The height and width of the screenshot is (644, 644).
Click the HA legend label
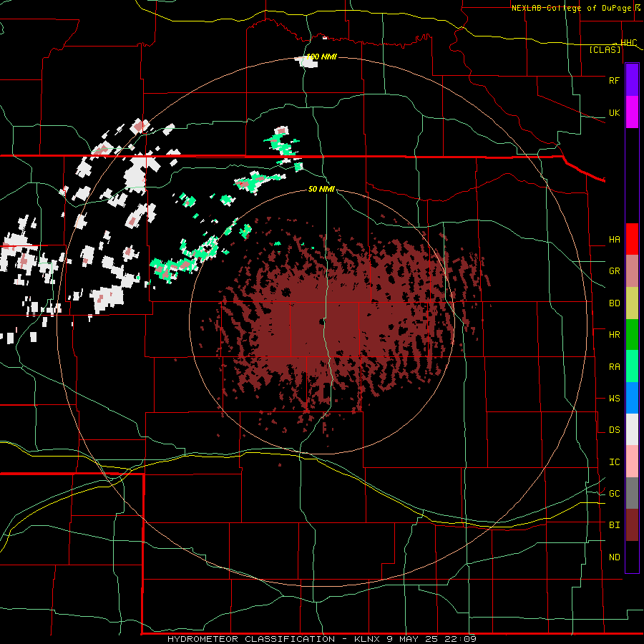(614, 240)
